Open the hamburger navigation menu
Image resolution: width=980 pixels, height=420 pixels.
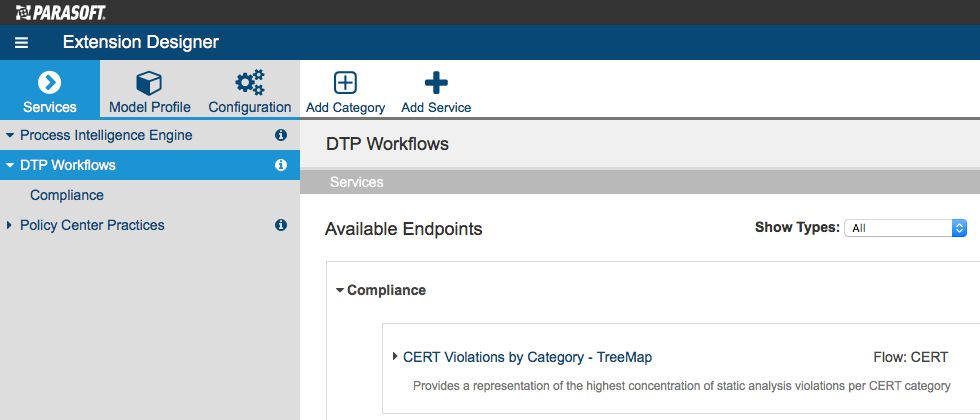22,42
